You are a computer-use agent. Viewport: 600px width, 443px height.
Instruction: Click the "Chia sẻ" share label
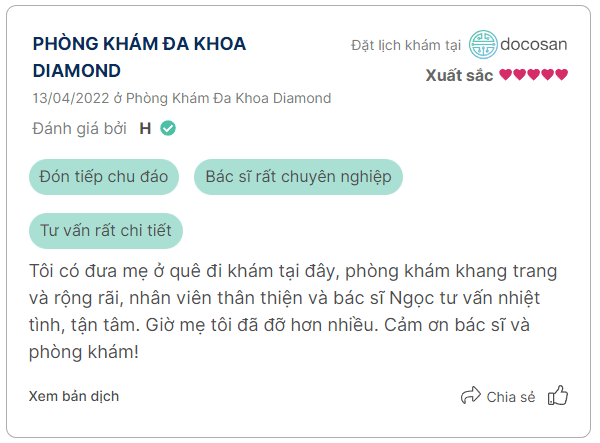511,397
